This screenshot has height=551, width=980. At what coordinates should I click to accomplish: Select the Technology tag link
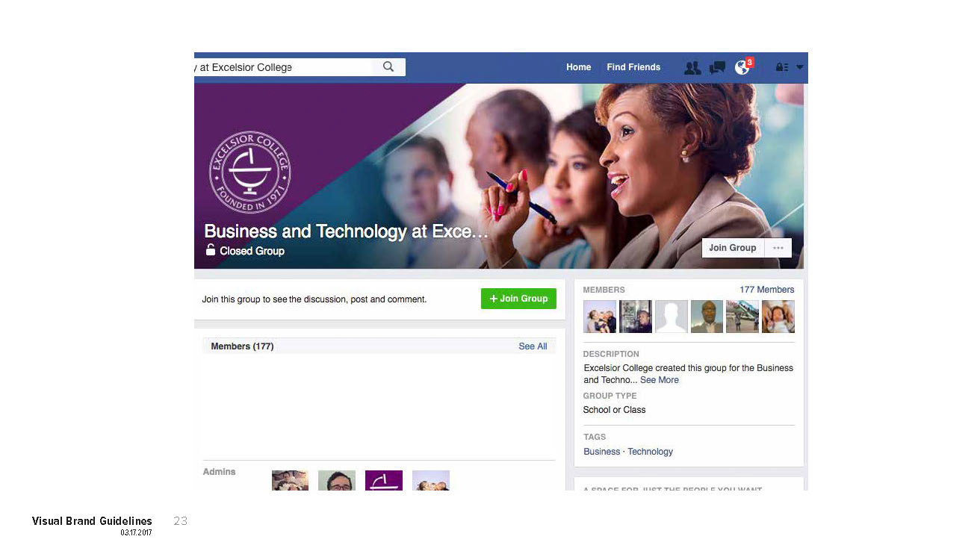(650, 452)
